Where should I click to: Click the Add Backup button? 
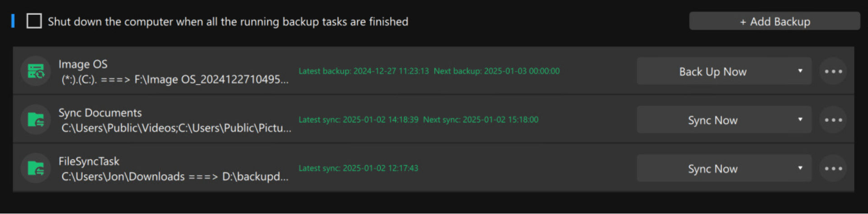point(774,21)
